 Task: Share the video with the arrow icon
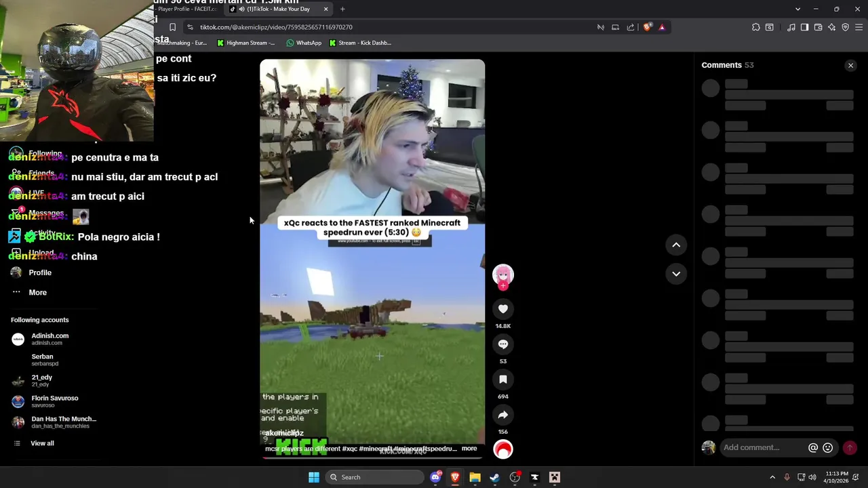[x=503, y=415]
